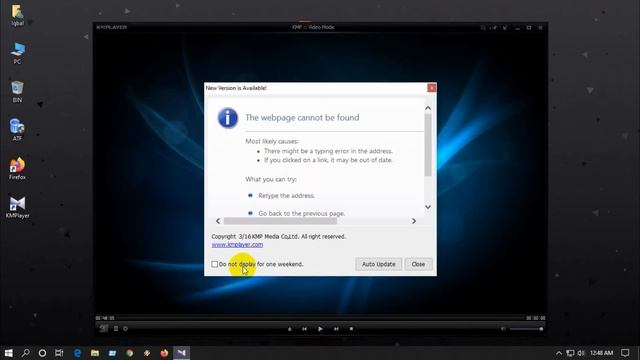Maximize the KMPlayer window
Image resolution: width=640 pixels, height=360 pixels.
click(529, 27)
